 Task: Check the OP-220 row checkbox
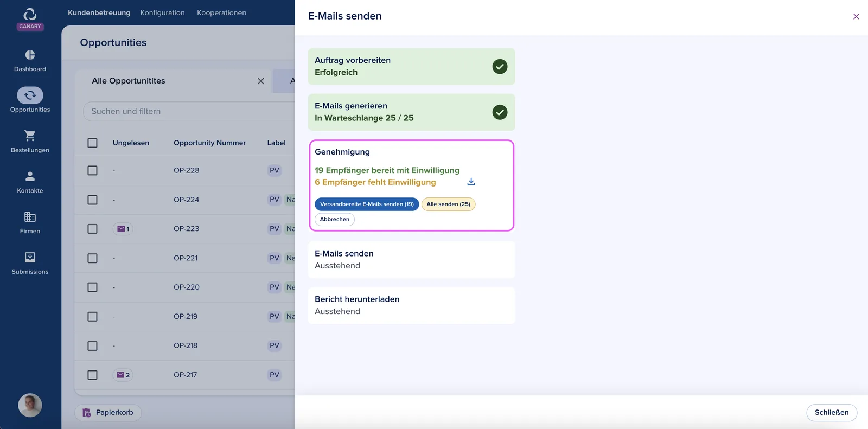93,287
